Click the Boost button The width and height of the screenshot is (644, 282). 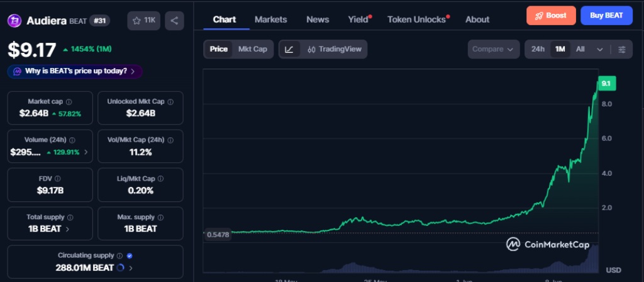551,16
